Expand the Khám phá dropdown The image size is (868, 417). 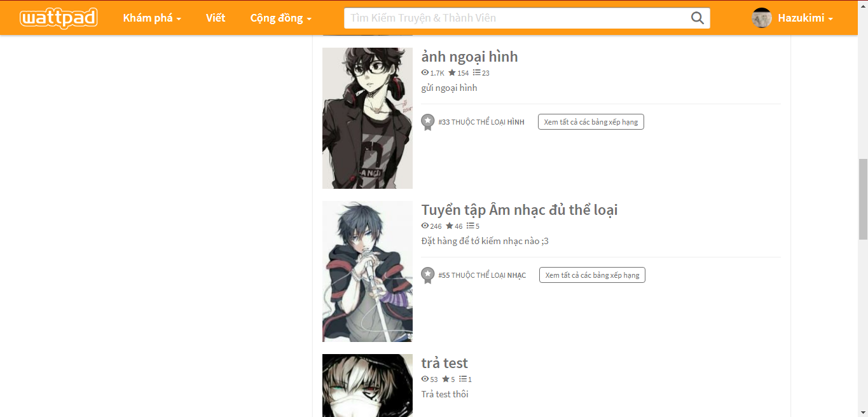click(152, 18)
